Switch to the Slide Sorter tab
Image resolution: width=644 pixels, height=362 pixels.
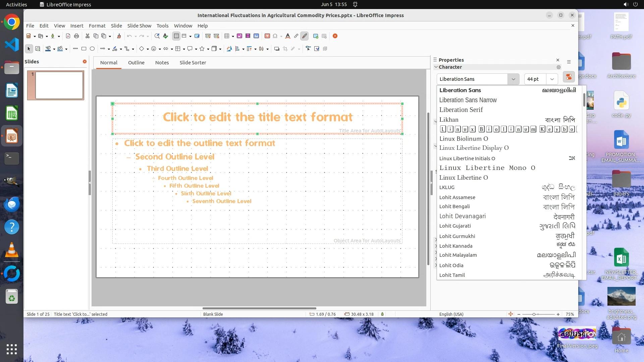193,63
